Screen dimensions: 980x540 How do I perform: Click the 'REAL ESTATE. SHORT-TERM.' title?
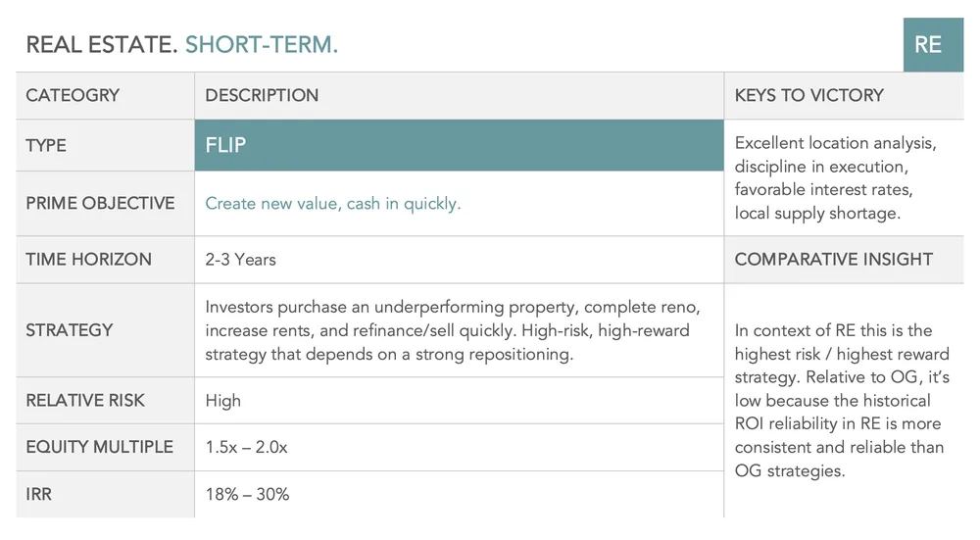pyautogui.click(x=182, y=44)
